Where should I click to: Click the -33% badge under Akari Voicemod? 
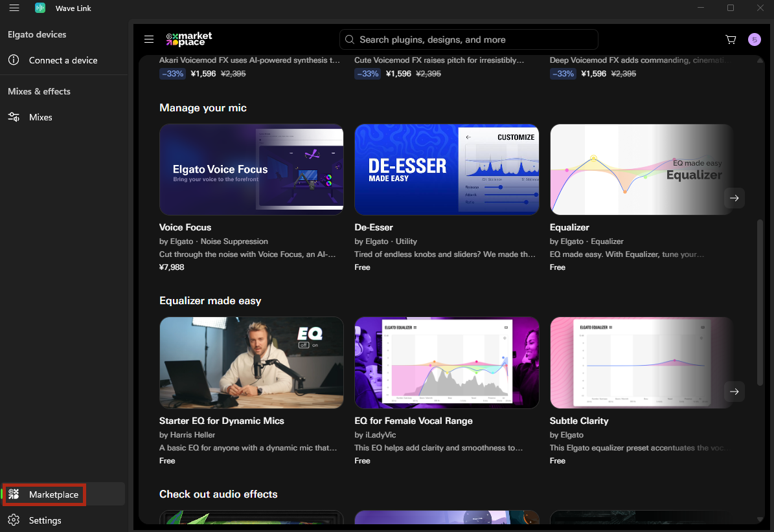172,74
